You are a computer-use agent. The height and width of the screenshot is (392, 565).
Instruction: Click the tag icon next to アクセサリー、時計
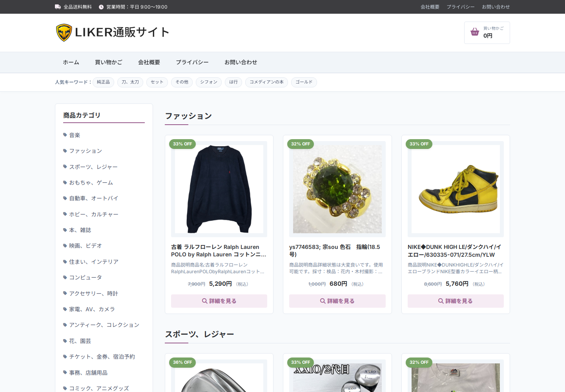click(65, 293)
